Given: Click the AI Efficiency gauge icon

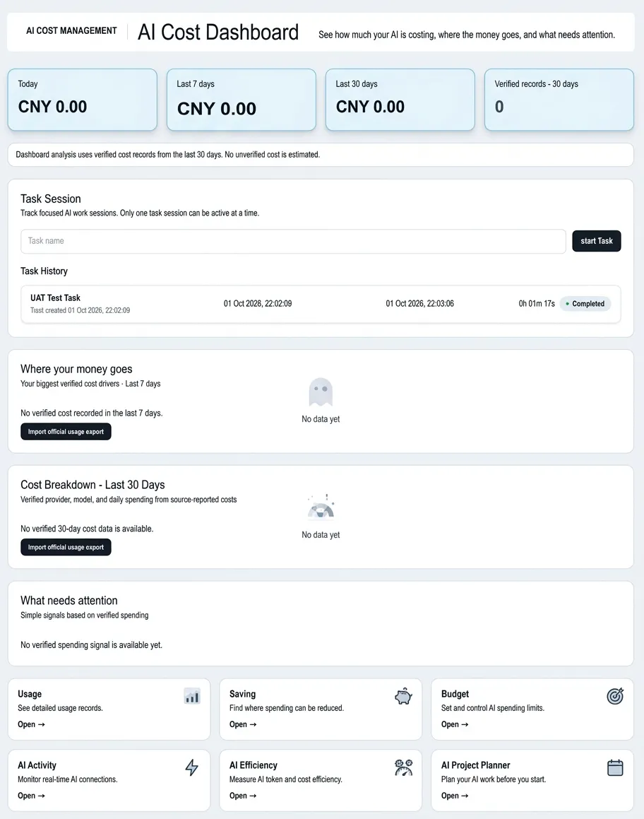Looking at the screenshot, I should tap(403, 767).
